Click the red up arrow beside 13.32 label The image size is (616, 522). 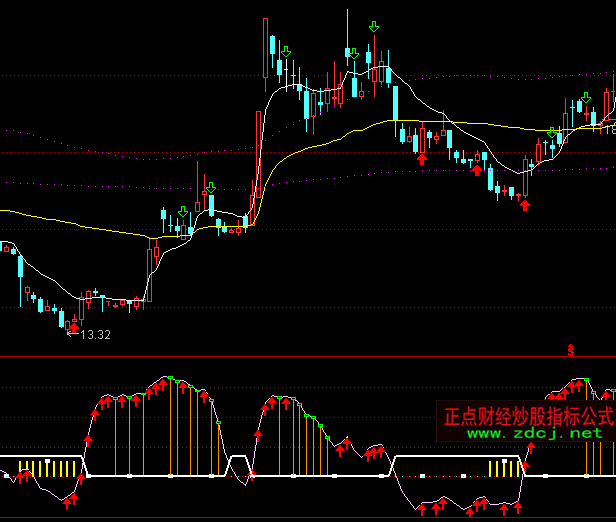[73, 326]
